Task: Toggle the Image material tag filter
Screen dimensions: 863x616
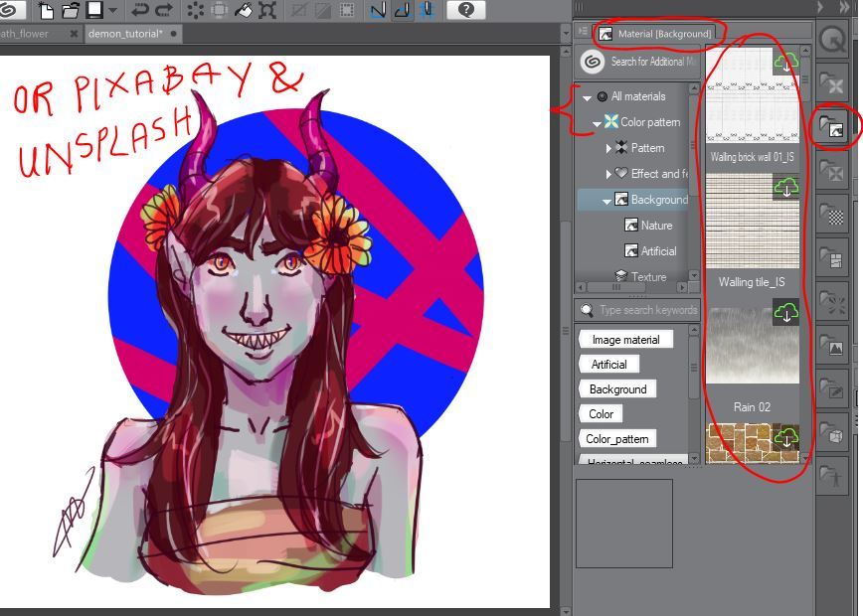Action: coord(625,340)
